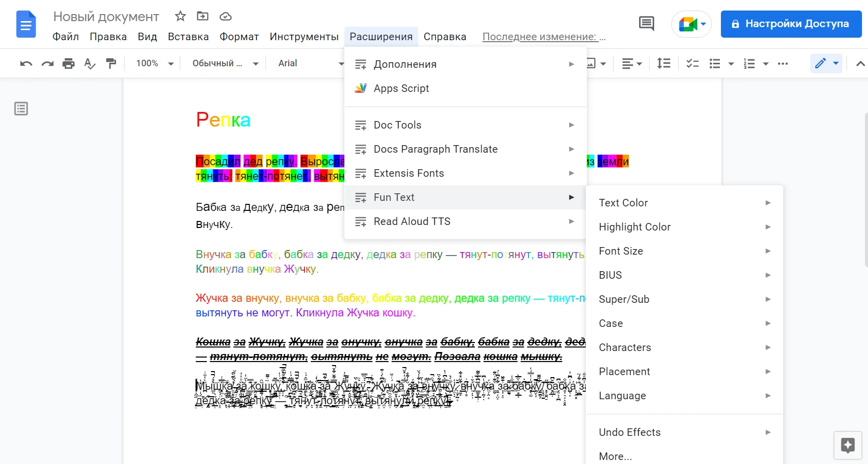Click the undo arrow icon

pos(26,63)
